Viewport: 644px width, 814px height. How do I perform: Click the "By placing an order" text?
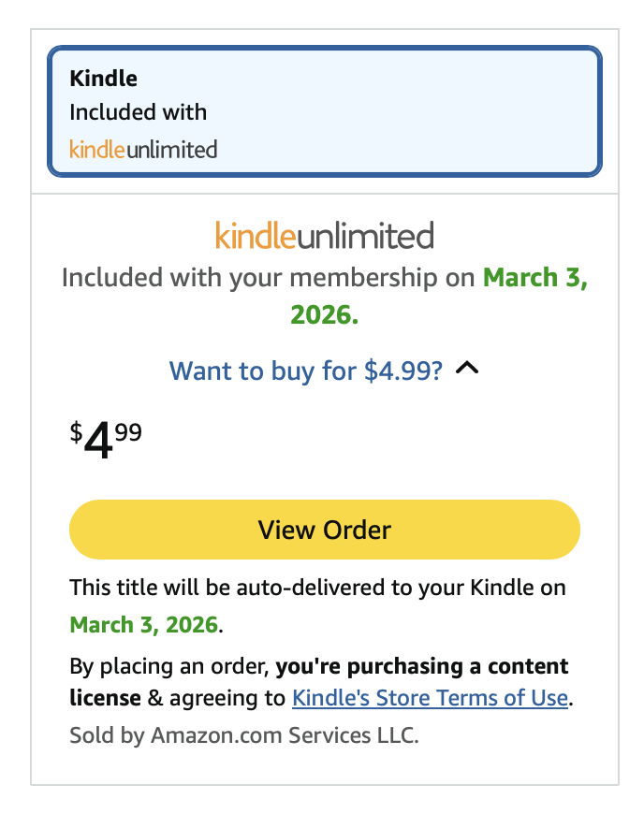[x=168, y=667]
